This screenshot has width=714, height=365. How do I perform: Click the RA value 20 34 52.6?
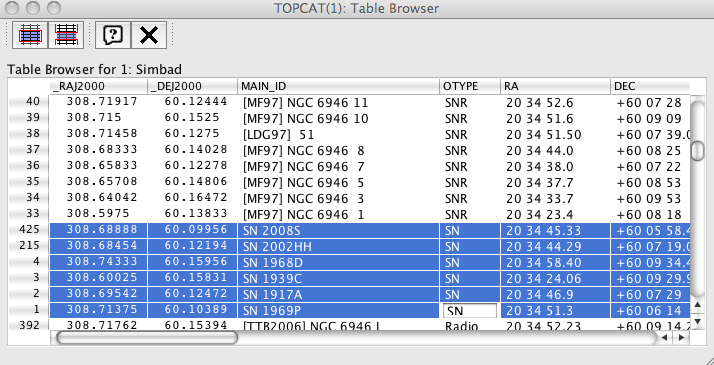click(555, 103)
